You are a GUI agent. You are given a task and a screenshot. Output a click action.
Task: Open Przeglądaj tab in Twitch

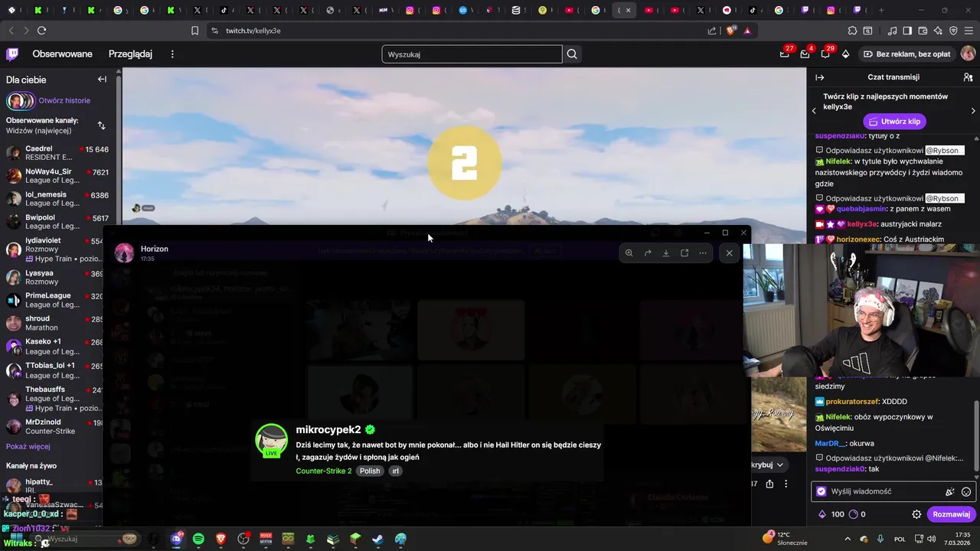pyautogui.click(x=130, y=54)
